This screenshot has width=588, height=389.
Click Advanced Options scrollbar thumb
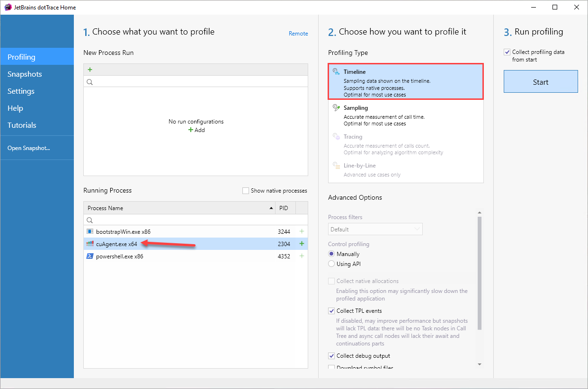[480, 273]
